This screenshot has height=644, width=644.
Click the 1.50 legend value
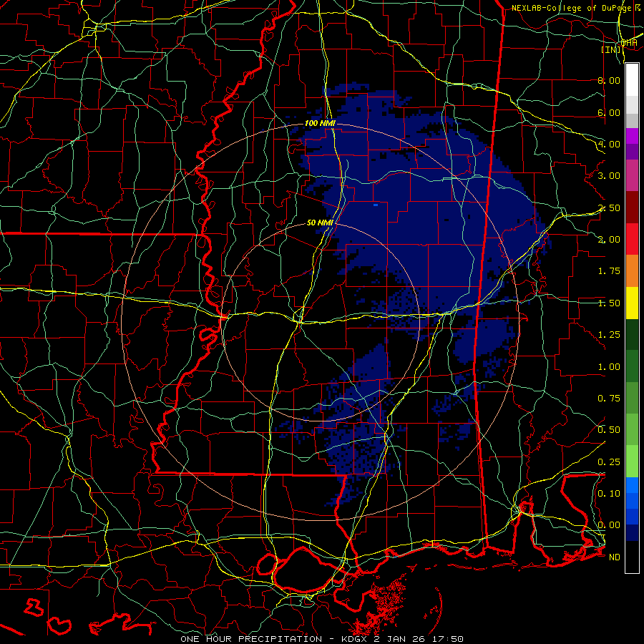(x=609, y=303)
